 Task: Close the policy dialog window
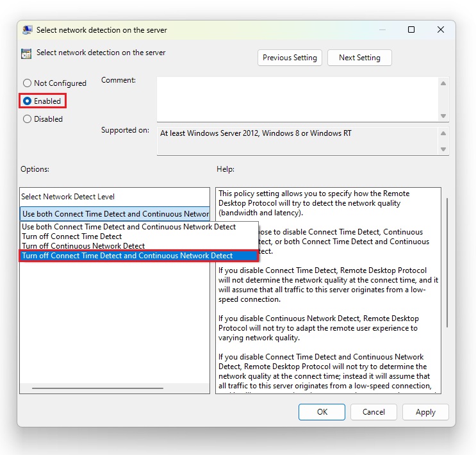pyautogui.click(x=441, y=29)
